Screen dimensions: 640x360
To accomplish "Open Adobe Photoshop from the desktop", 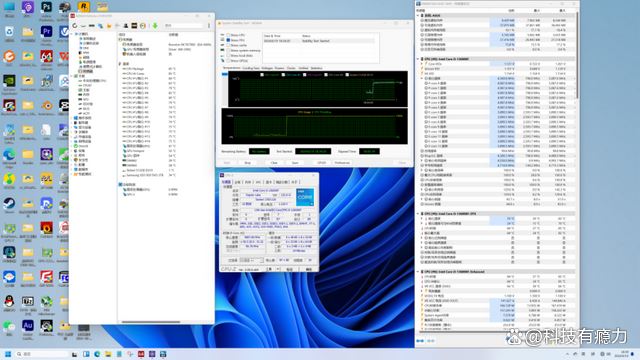I will [x=46, y=7].
